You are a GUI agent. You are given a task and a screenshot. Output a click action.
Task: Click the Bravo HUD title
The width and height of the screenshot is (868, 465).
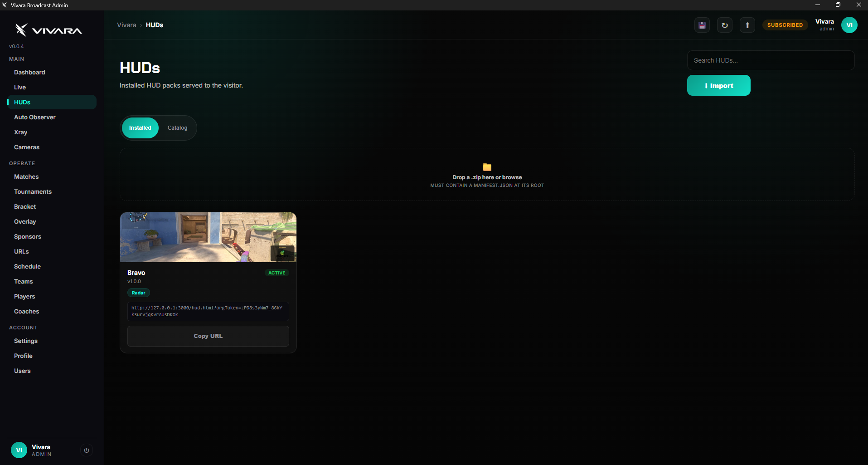pyautogui.click(x=136, y=273)
